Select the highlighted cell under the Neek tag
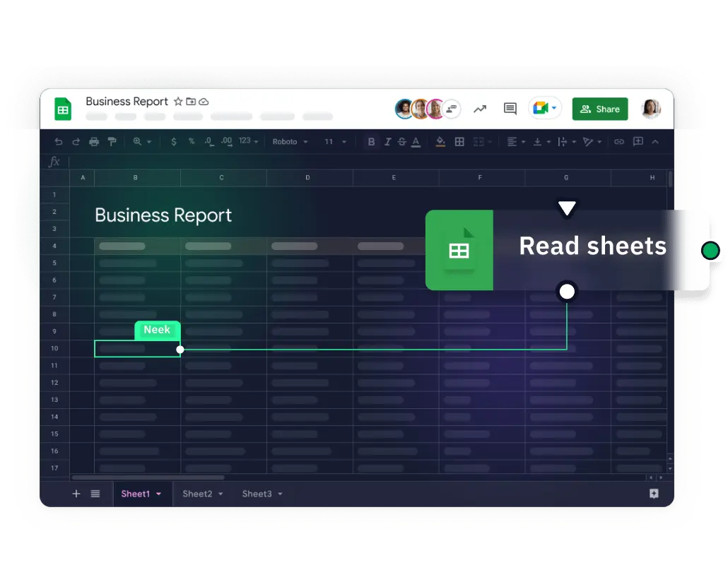Image resolution: width=728 pixels, height=565 pixels. [137, 349]
